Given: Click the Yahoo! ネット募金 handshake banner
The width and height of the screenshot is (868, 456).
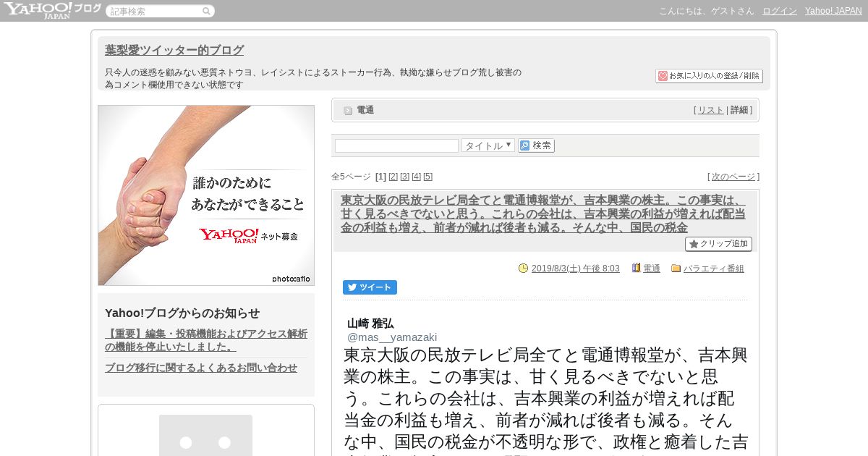Looking at the screenshot, I should 206,195.
